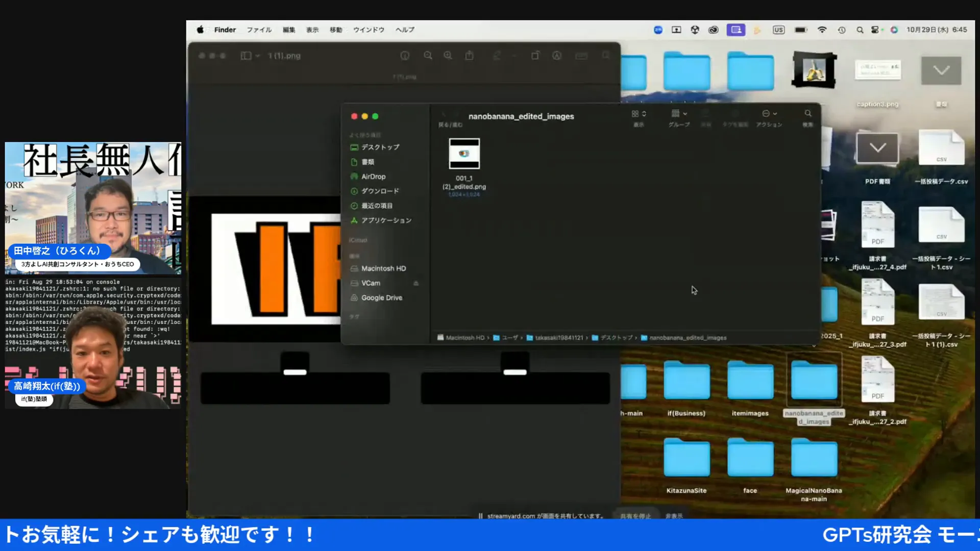This screenshot has height=551, width=980.
Task: Expand the グループ grouping dropdown
Action: [679, 114]
